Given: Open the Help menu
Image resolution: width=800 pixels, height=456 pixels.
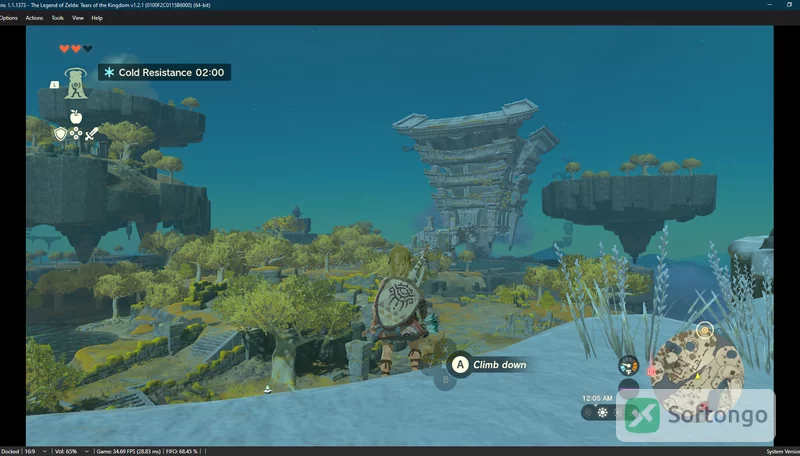Looking at the screenshot, I should pyautogui.click(x=97, y=18).
